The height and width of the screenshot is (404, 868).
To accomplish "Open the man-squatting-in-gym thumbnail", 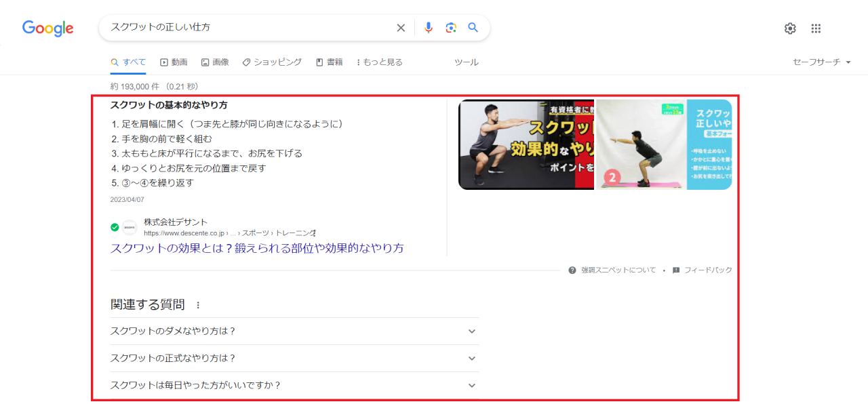I will pos(526,144).
